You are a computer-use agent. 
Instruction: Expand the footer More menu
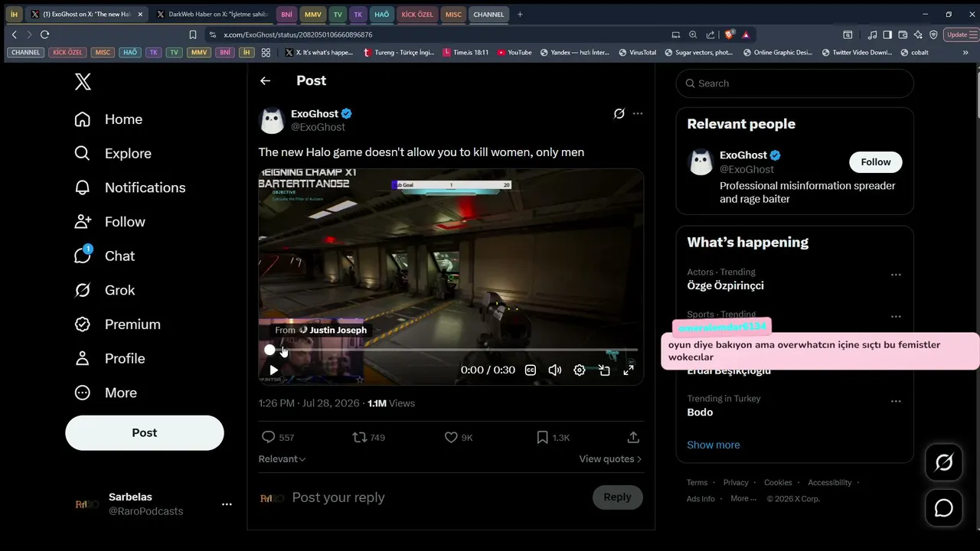[743, 499]
